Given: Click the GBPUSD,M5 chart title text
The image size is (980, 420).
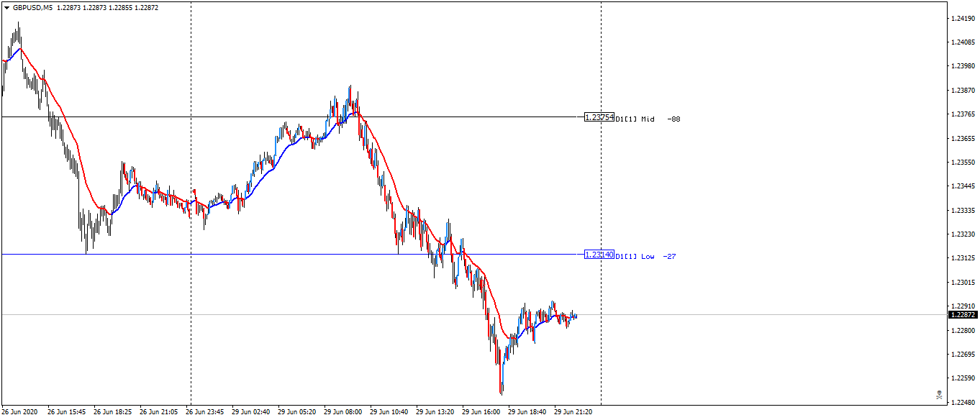Looking at the screenshot, I should 32,7.
